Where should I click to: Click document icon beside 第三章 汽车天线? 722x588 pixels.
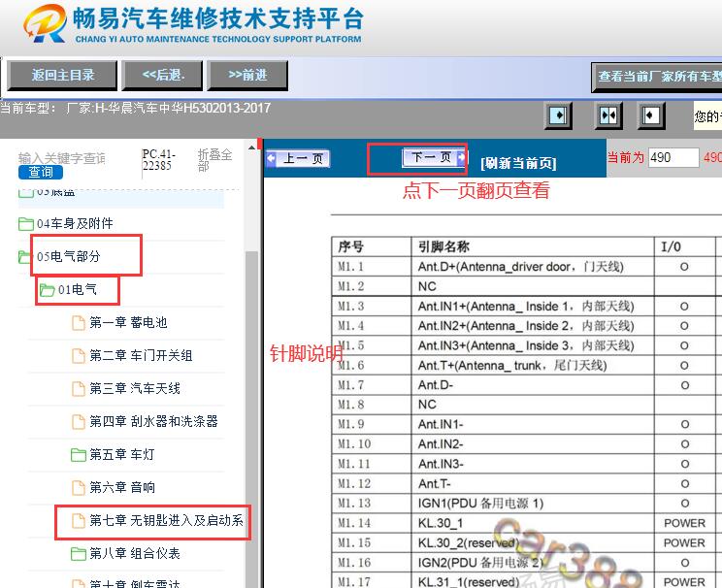tap(79, 389)
